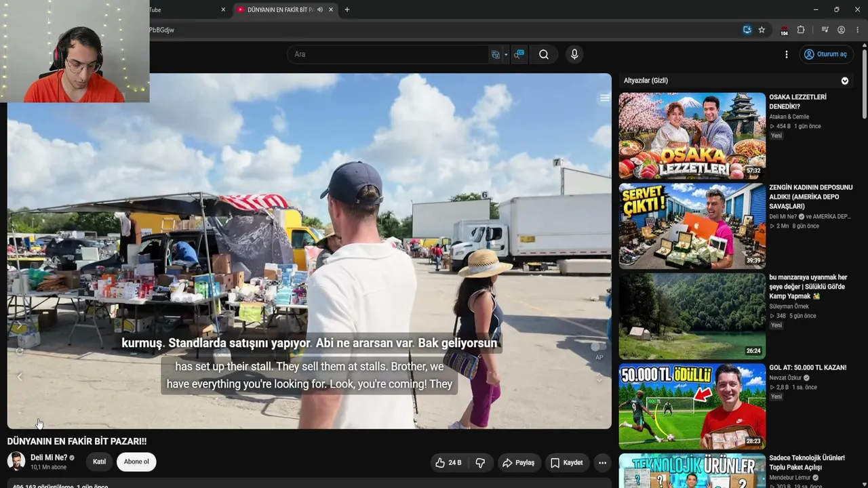Image resolution: width=868 pixels, height=488 pixels.
Task: Like the video with thumbs-up button
Action: 440,462
